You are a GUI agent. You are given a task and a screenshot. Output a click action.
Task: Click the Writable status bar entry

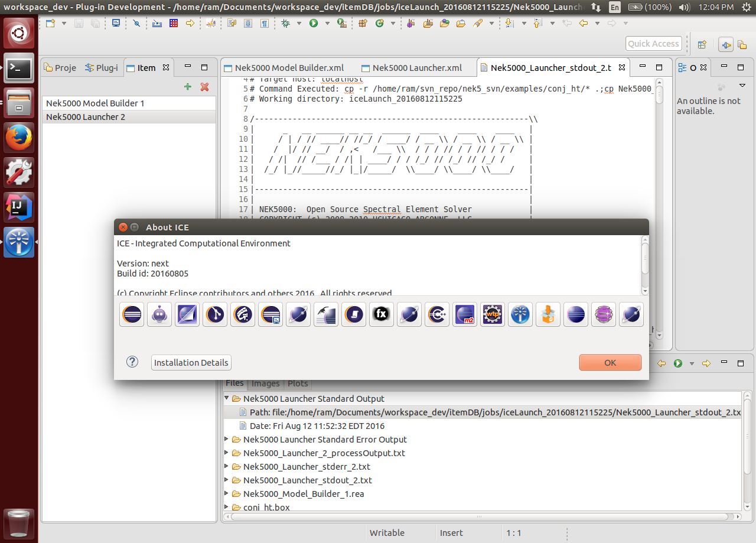click(387, 533)
